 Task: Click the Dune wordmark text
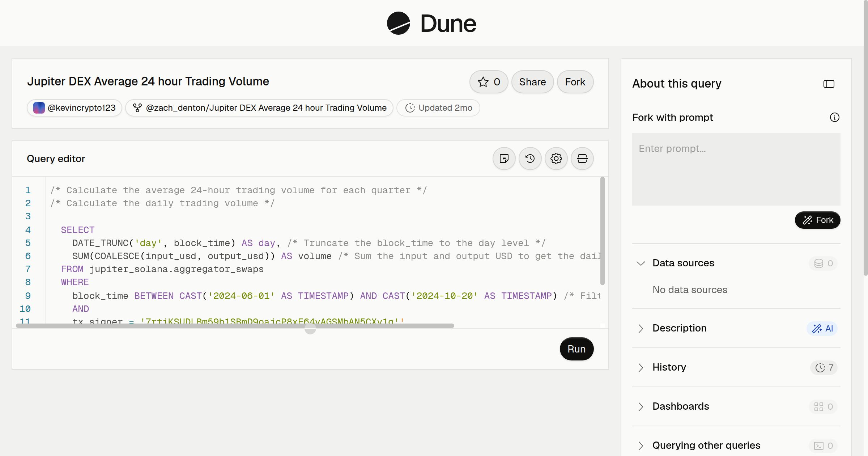pos(448,24)
